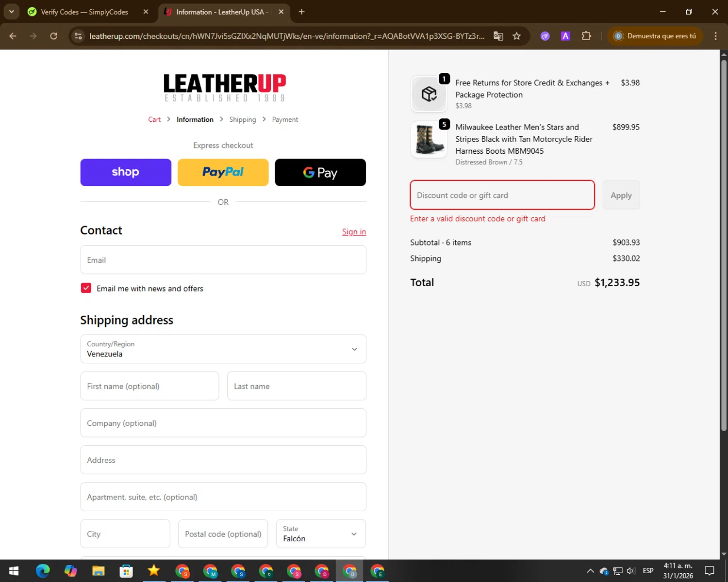Focus the Email input field

pyautogui.click(x=223, y=260)
